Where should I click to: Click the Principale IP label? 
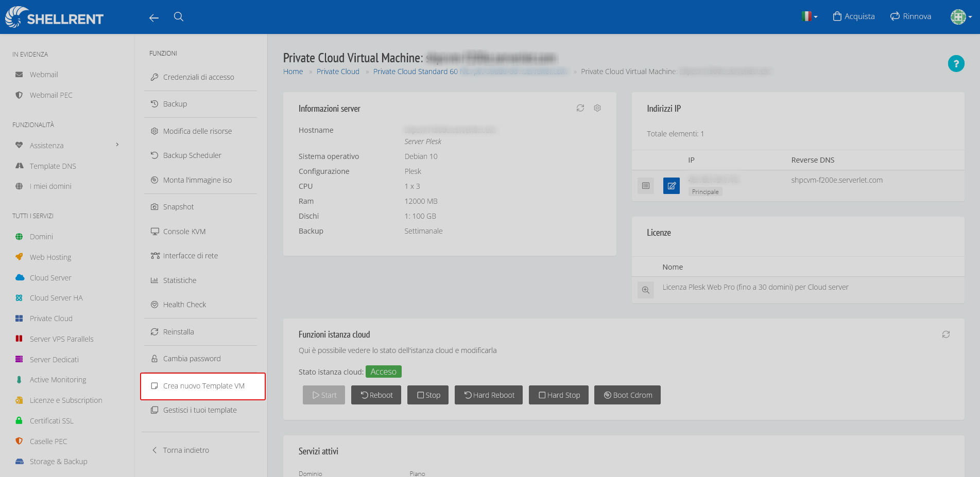pyautogui.click(x=705, y=192)
